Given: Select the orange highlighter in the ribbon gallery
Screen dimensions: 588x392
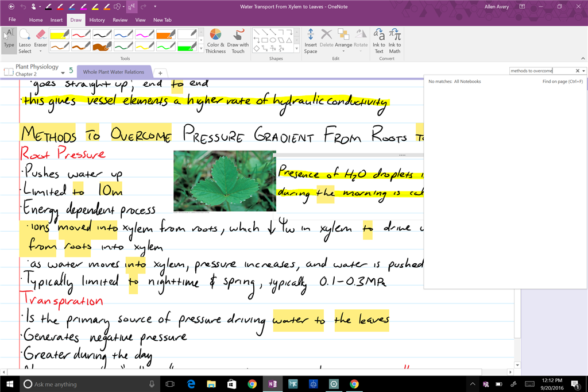Looking at the screenshot, I should 166,34.
